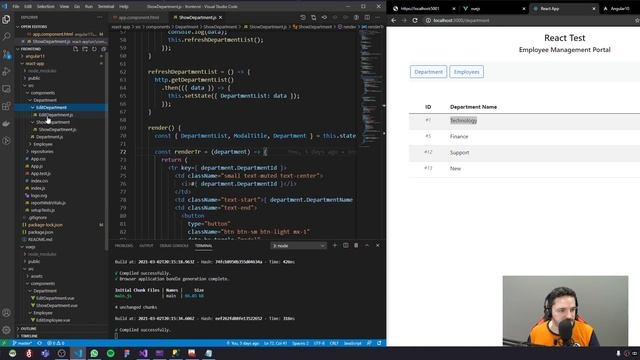Open terminal selector dropdown '2: node'
Image resolution: width=640 pixels, height=360 pixels.
coord(298,246)
